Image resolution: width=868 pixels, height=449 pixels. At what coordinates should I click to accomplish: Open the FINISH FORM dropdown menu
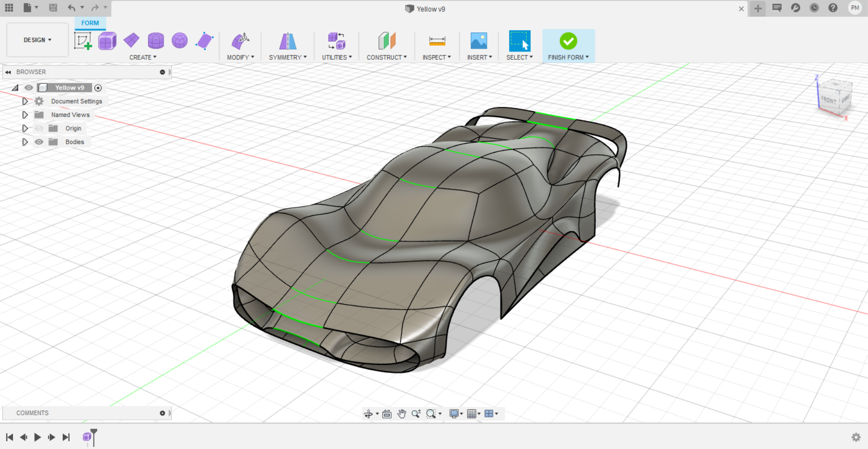click(x=568, y=57)
